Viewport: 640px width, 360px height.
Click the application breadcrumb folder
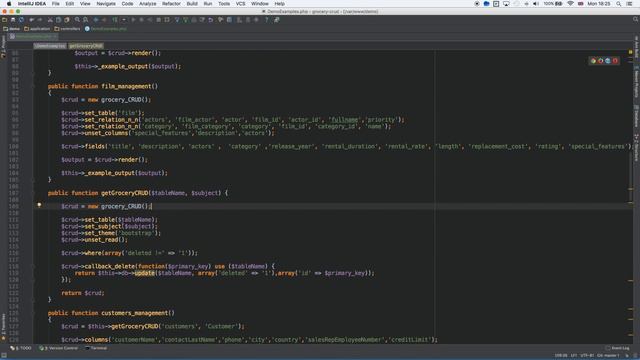(37, 29)
